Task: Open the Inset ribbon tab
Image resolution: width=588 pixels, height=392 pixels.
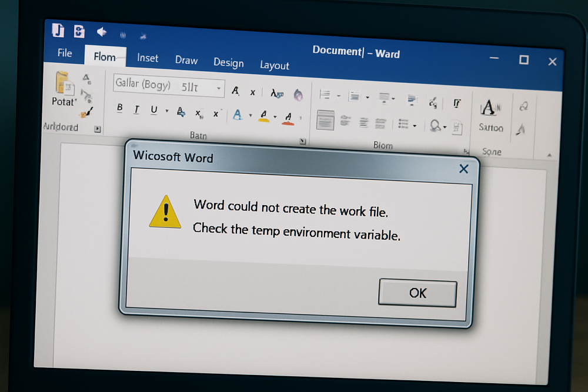Action: coord(148,58)
